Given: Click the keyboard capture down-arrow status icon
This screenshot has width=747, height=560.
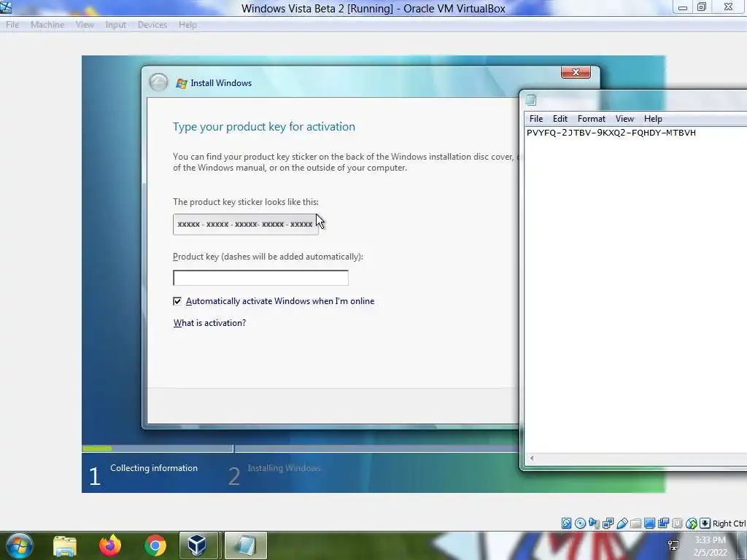Looking at the screenshot, I should (705, 524).
